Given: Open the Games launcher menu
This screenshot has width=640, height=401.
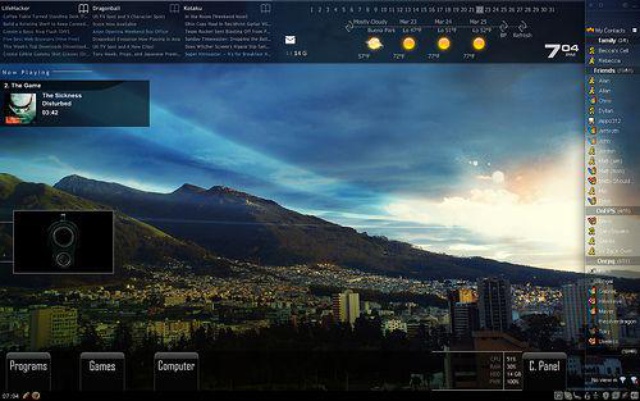Looking at the screenshot, I should [x=102, y=367].
